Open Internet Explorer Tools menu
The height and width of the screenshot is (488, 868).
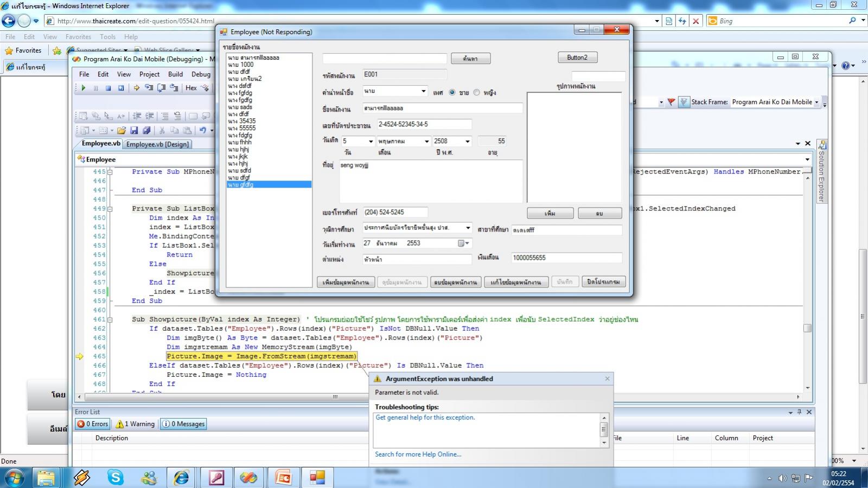(x=107, y=37)
